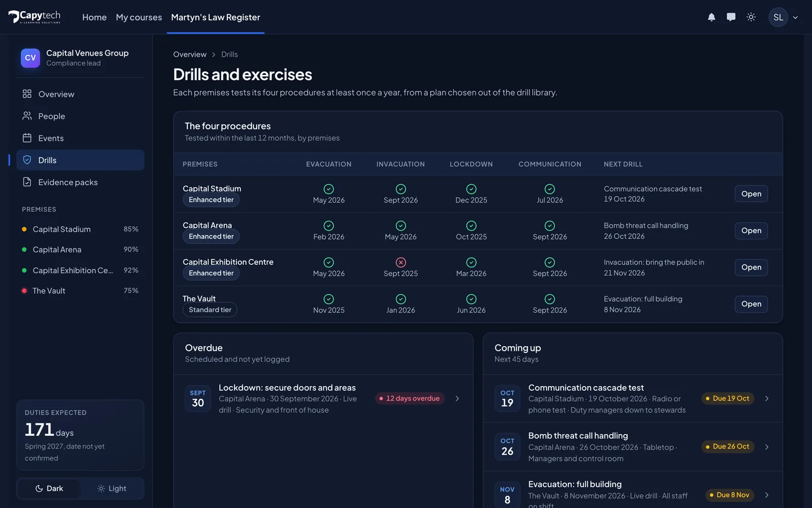Click The Vault Evacuation check icon
Image resolution: width=812 pixels, height=508 pixels.
[329, 299]
